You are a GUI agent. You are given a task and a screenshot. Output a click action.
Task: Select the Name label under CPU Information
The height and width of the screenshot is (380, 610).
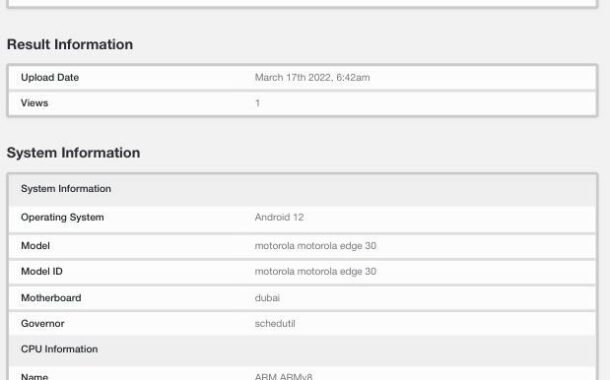[35, 376]
